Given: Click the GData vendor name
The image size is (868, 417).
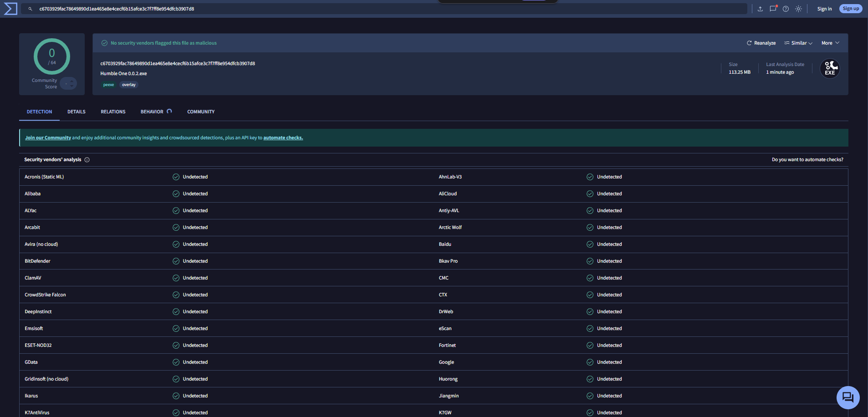Looking at the screenshot, I should [x=31, y=362].
